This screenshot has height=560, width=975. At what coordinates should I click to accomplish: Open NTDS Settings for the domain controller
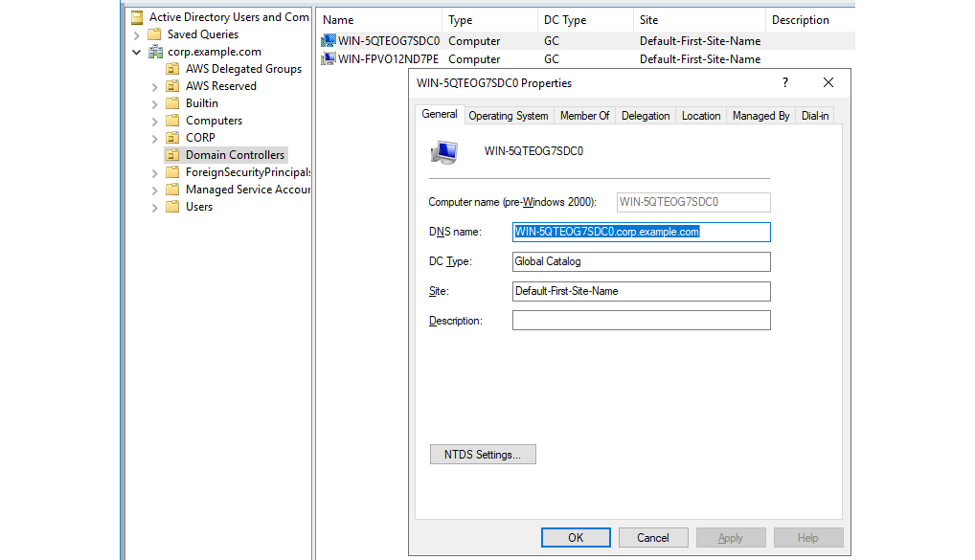483,454
